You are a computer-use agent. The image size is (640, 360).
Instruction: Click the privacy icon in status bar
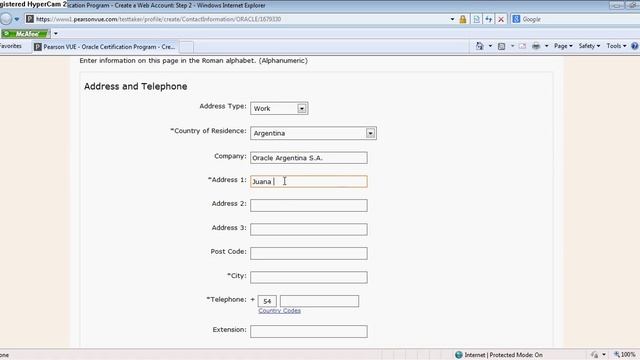pyautogui.click(x=594, y=355)
